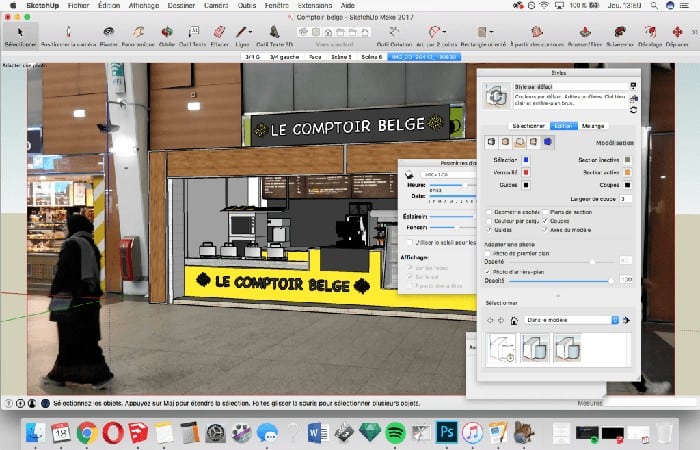
Task: Toggle the Utiliser le soleil checkbox
Action: [410, 242]
